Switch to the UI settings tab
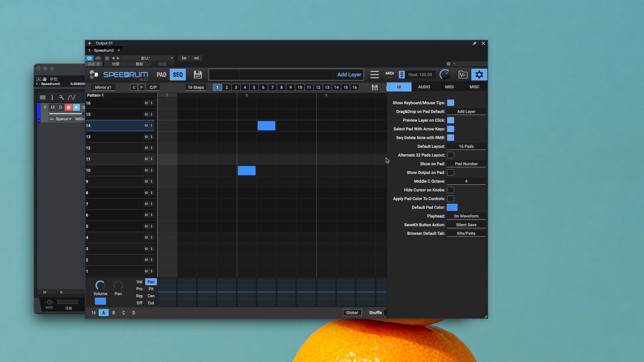 (x=399, y=87)
